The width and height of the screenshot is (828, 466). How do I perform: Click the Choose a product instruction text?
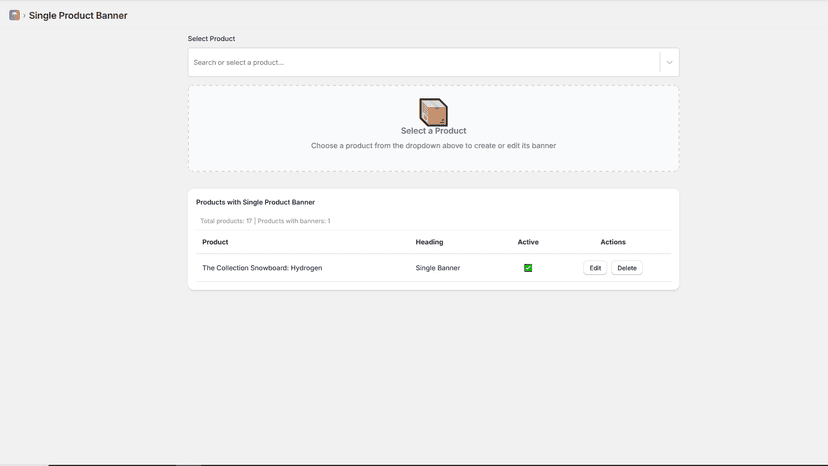tap(434, 145)
